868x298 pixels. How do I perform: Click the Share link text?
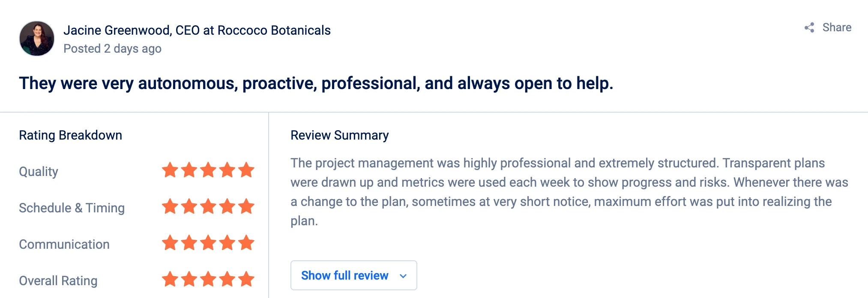(837, 27)
